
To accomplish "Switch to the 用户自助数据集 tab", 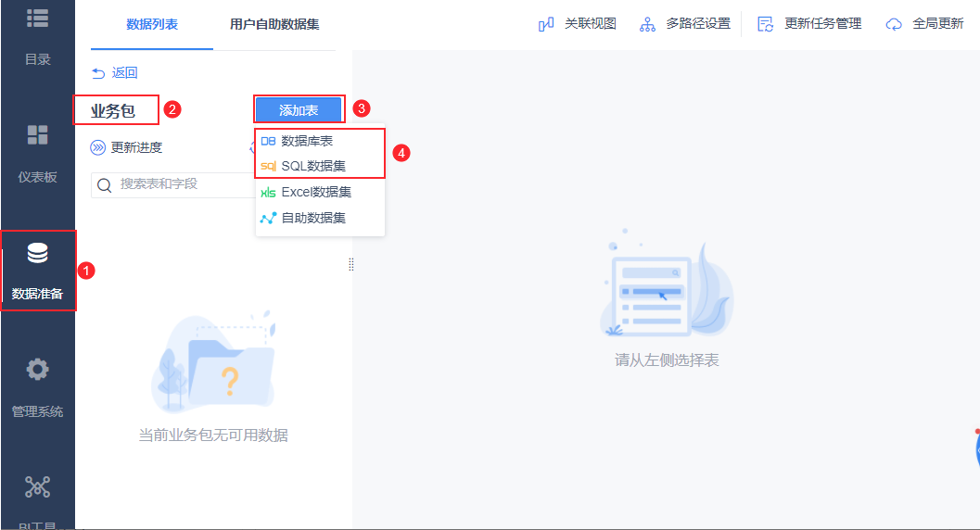I will tap(274, 24).
